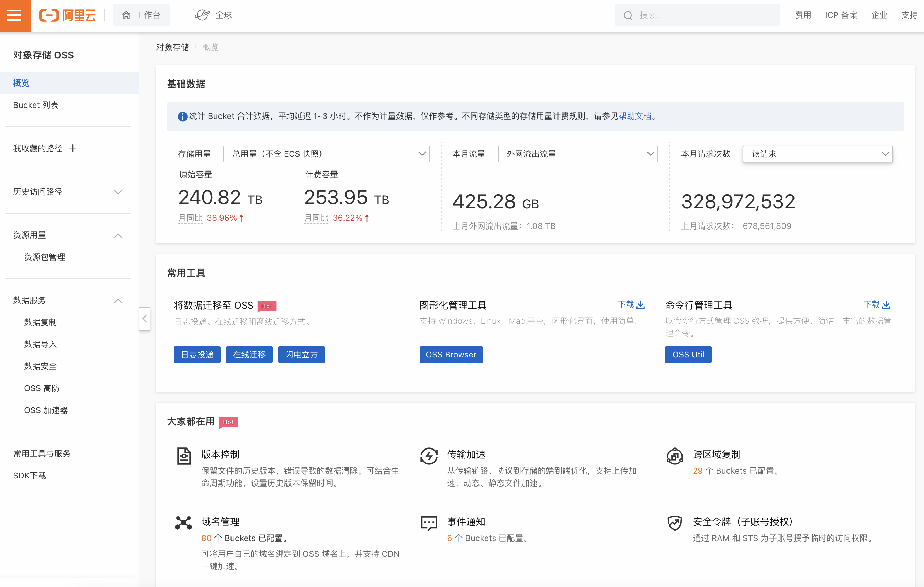Image resolution: width=924 pixels, height=587 pixels.
Task: Open 本月请求次数 读请求 dropdown
Action: (817, 154)
